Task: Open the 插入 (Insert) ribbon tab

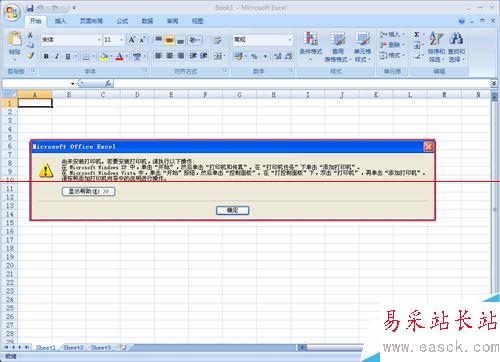Action: (x=60, y=21)
